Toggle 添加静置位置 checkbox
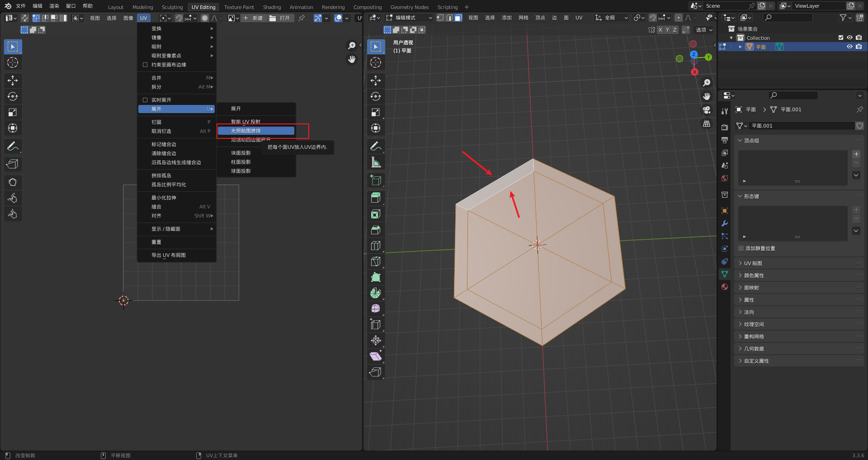Screen dimensions: 868x460 pyautogui.click(x=741, y=248)
